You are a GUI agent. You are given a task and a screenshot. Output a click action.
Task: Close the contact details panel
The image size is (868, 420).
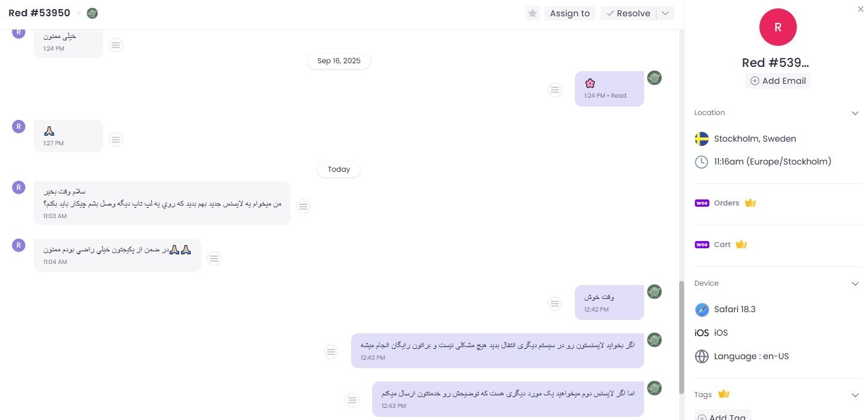tap(860, 9)
